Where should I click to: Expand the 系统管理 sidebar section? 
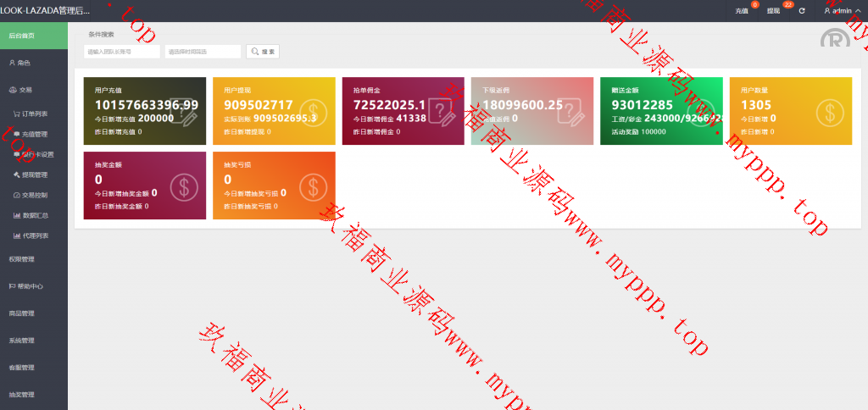pos(22,341)
